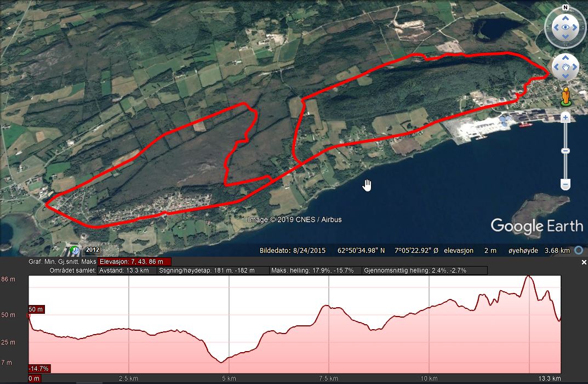588x384 pixels.
Task: Click the 'Graf: Min, Gj.snitt, Maks' label
Action: click(62, 262)
